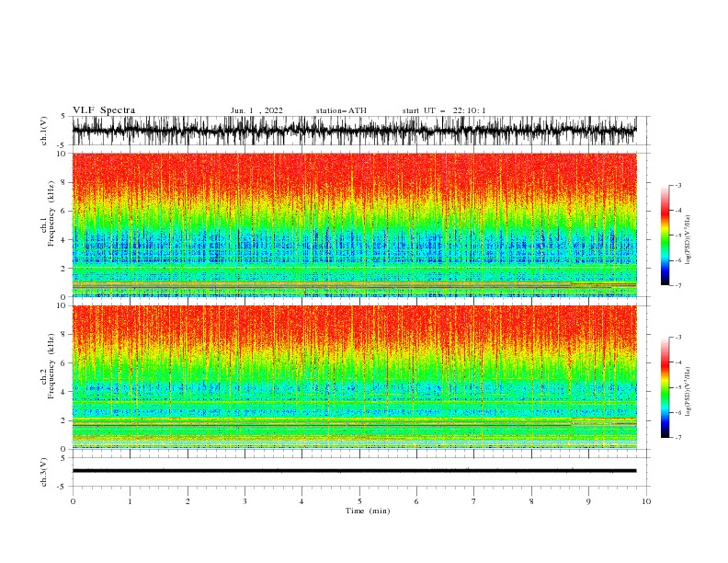Viewport: 728px width, 563px height.
Task: Click time axis tick label "1"
Action: 130,501
